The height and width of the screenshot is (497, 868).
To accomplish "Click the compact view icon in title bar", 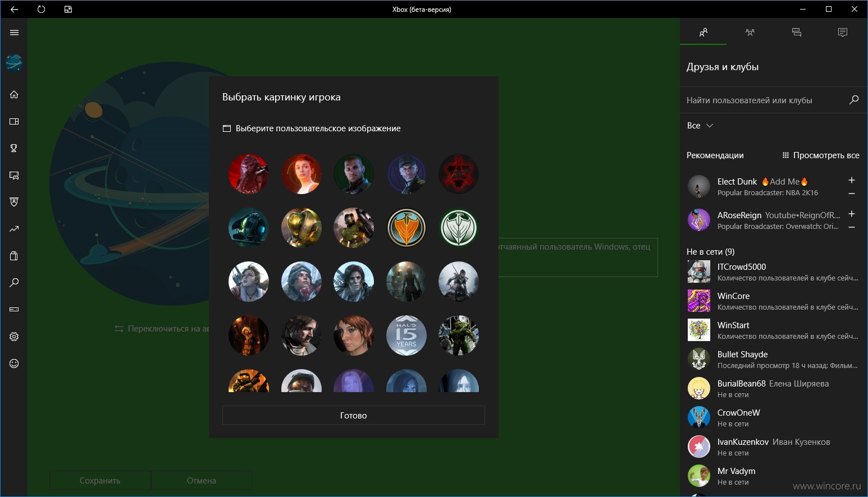I will [68, 9].
